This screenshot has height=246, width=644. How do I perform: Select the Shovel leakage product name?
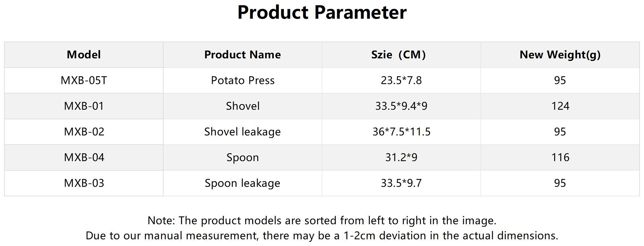pos(243,132)
